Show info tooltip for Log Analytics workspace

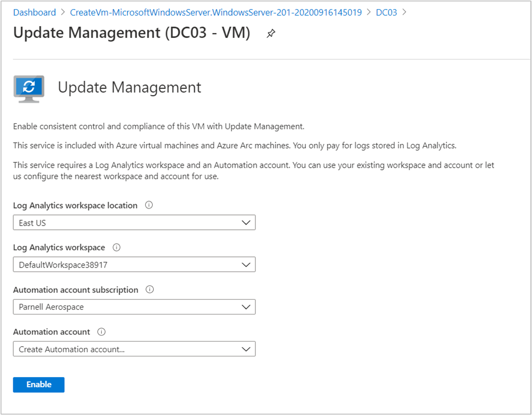(x=117, y=247)
